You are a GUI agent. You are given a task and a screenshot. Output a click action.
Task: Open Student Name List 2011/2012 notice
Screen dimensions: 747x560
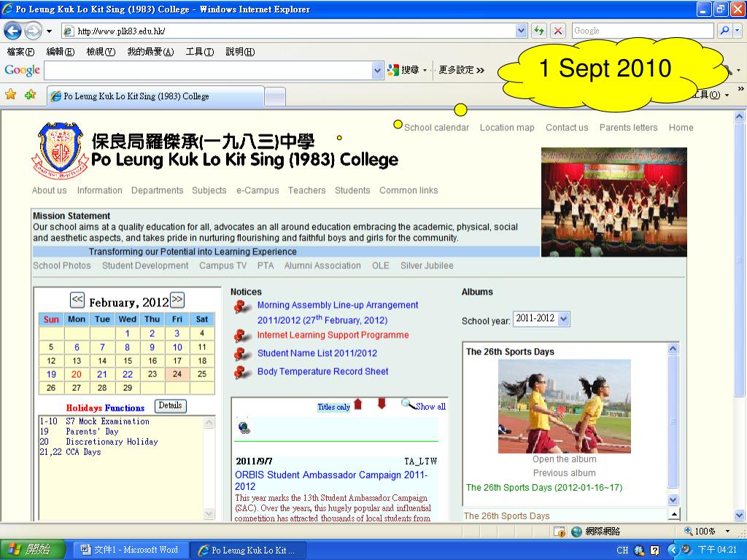coord(317,354)
